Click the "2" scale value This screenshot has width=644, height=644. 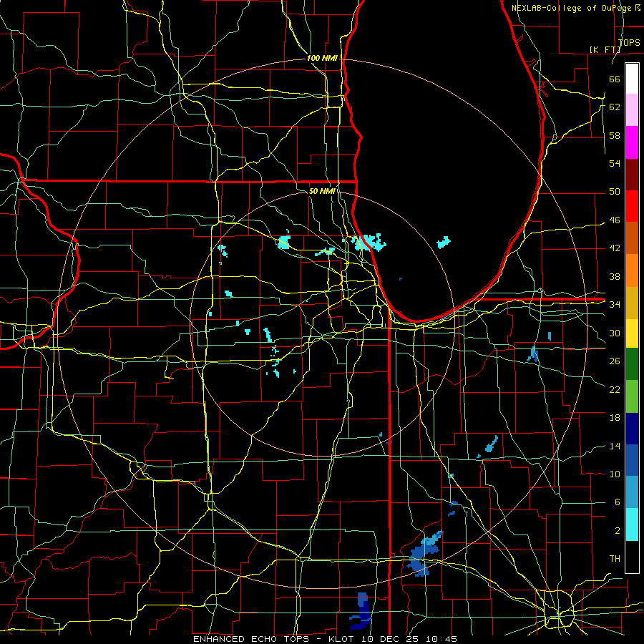617,531
